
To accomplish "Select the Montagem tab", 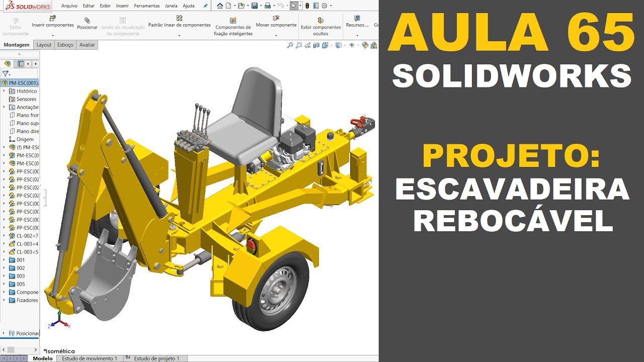I will [x=17, y=45].
